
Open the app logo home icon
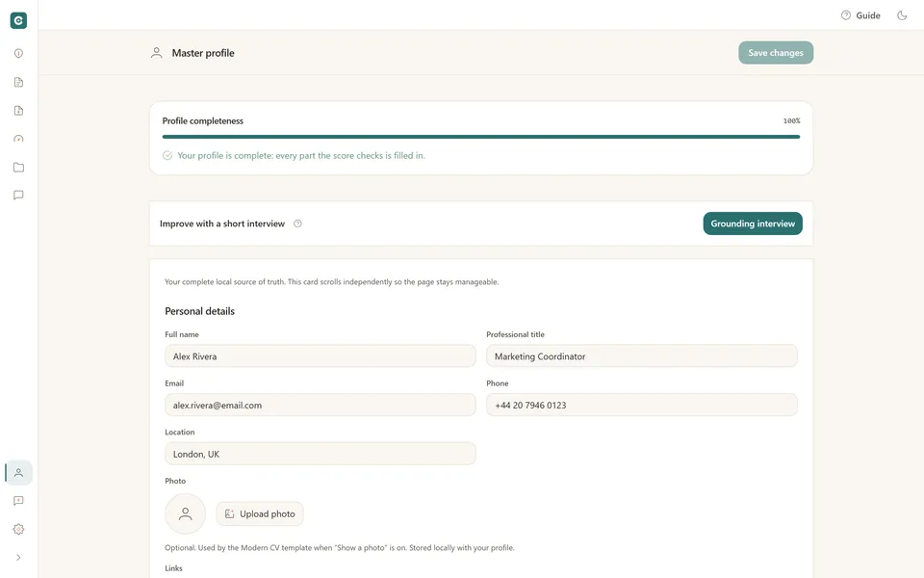(18, 20)
